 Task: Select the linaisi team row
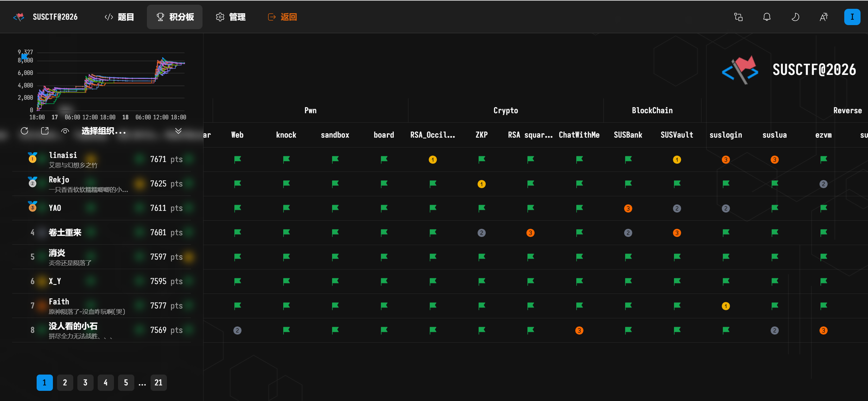[102, 159]
